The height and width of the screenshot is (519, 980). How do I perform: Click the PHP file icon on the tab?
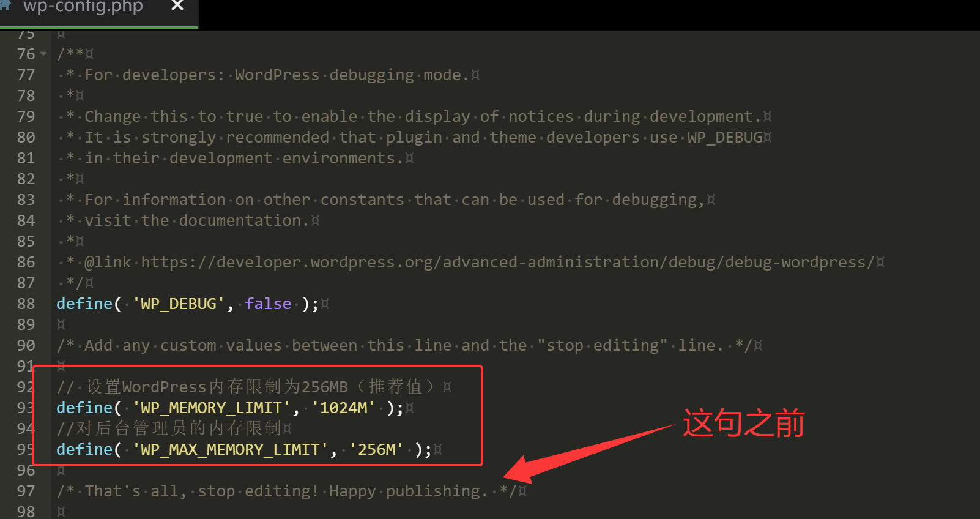point(5,6)
